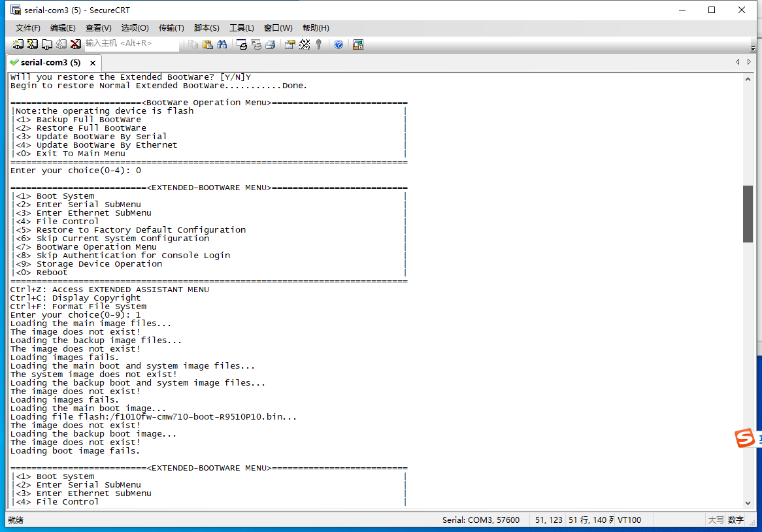Click the '<3> Update BootWare By Serial' line
The width and height of the screenshot is (762, 532).
coord(91,137)
